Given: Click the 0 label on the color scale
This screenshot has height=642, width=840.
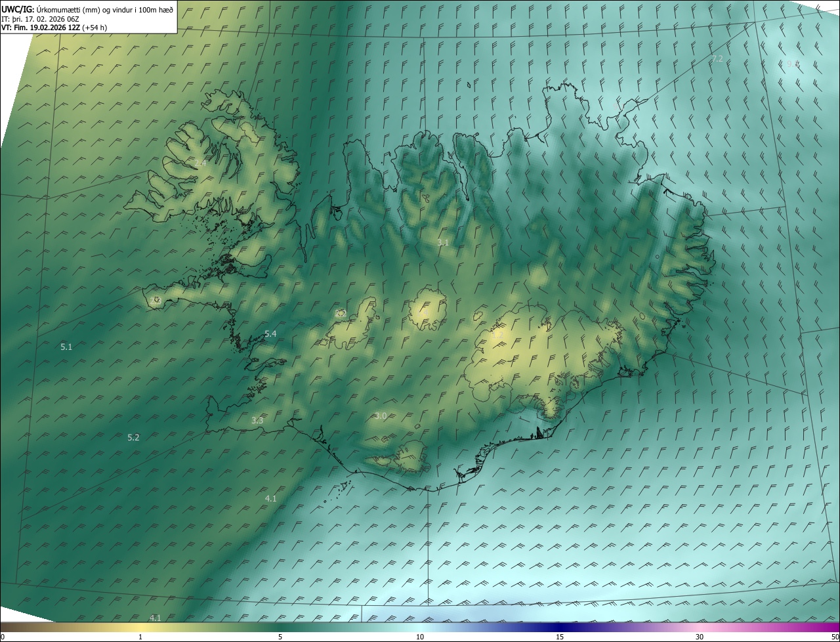Looking at the screenshot, I should (3, 637).
